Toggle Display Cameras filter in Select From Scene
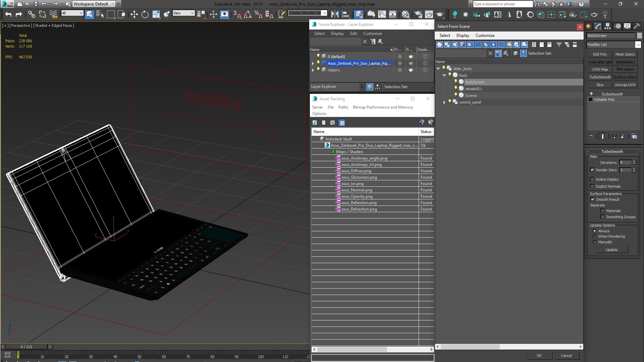Screen dimensions: 644x362 [463, 45]
